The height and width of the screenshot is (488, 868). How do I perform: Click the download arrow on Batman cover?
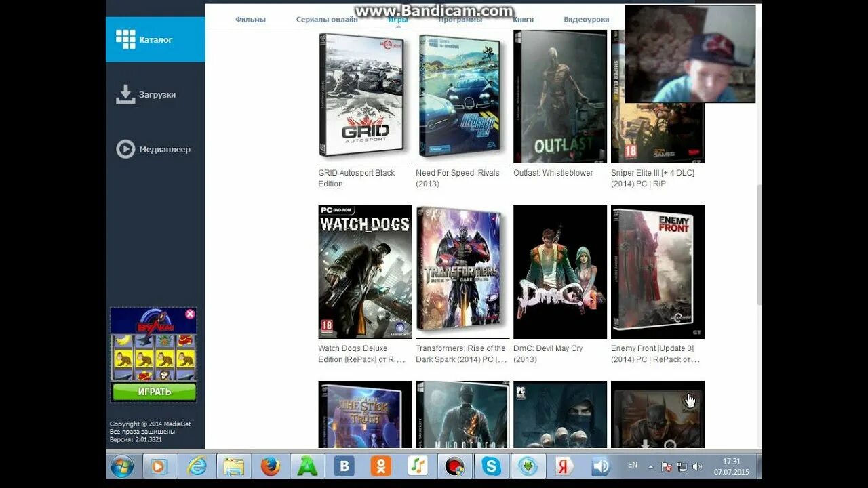(x=646, y=445)
